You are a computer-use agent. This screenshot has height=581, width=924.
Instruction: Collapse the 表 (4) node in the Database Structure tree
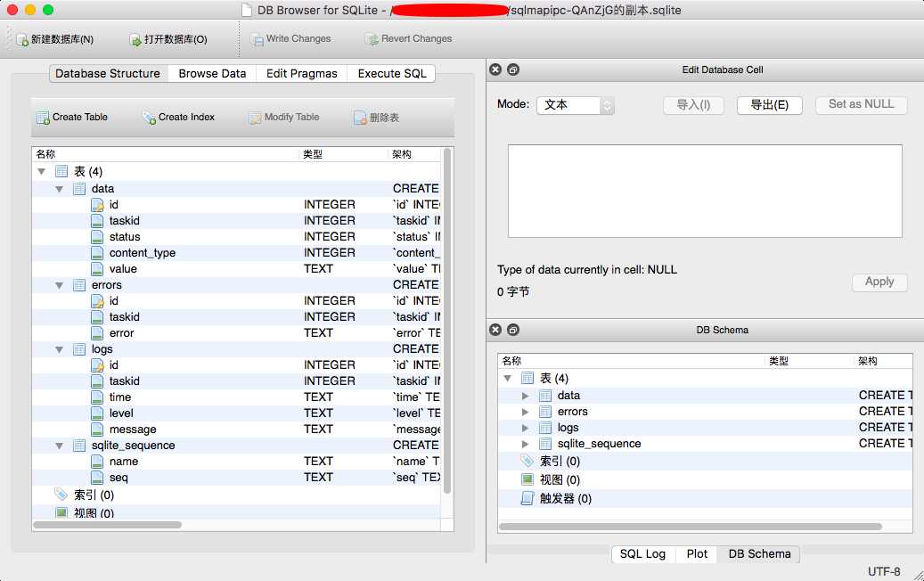pos(41,171)
